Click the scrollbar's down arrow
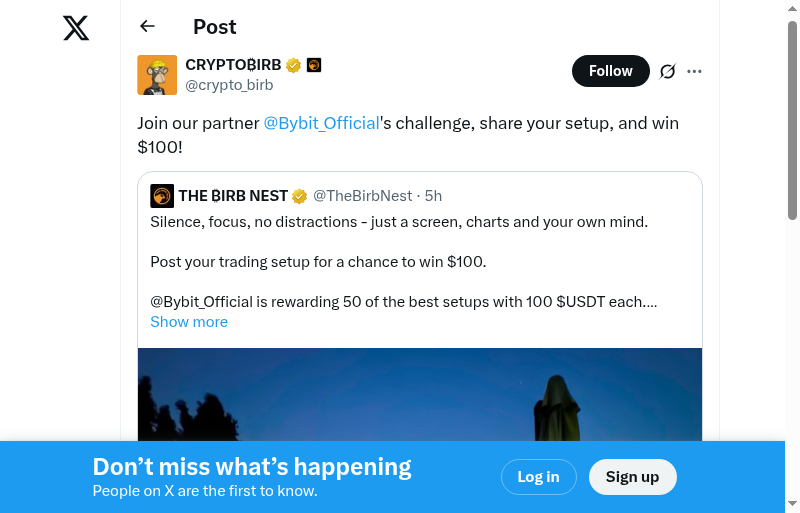This screenshot has width=800, height=513. pyautogui.click(x=792, y=504)
